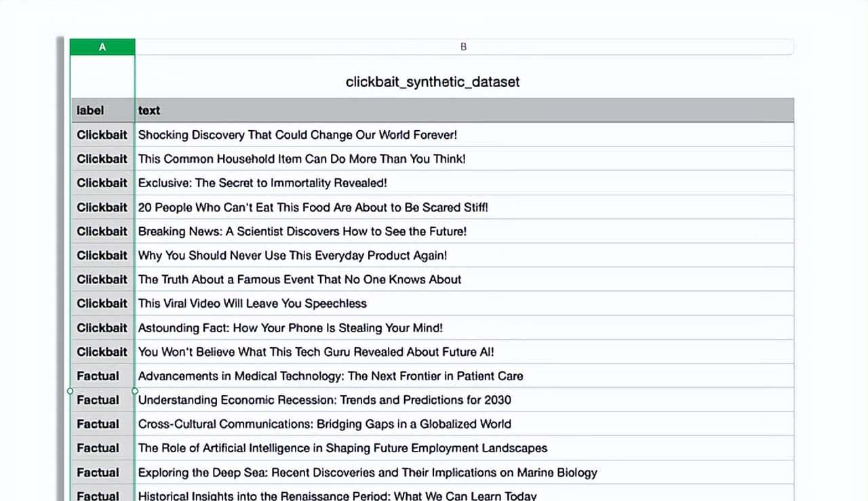The image size is (868, 501).
Task: Select the "Understanding Economic Recession" cell
Action: (x=324, y=400)
